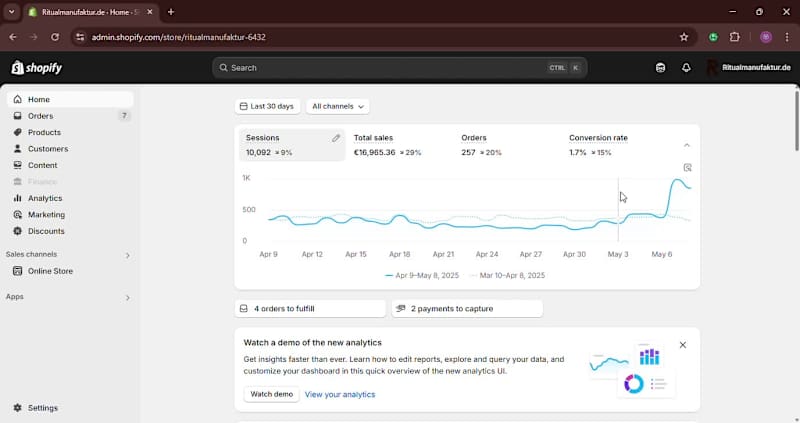The height and width of the screenshot is (423, 800).
Task: Click the Sidekick icon beside the bell
Action: (660, 68)
